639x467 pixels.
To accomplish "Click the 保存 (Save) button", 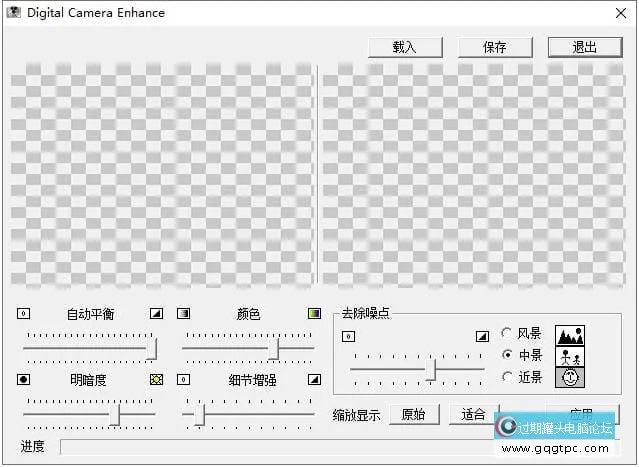I will coord(495,47).
